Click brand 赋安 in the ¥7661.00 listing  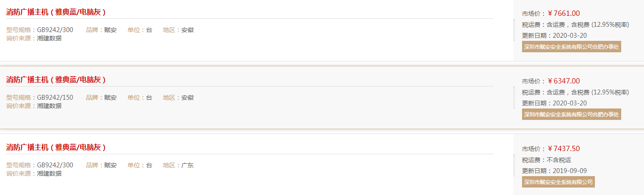pyautogui.click(x=111, y=30)
